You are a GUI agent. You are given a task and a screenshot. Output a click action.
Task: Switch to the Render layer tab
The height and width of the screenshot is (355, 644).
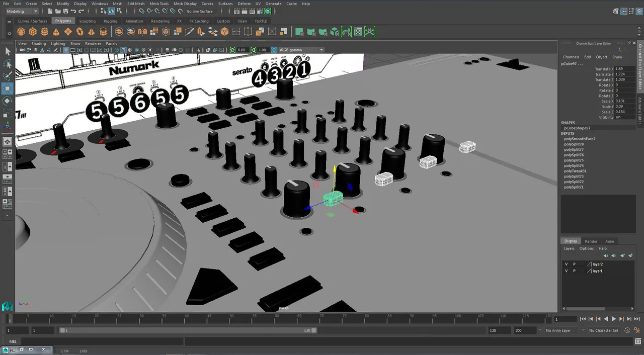(x=591, y=241)
